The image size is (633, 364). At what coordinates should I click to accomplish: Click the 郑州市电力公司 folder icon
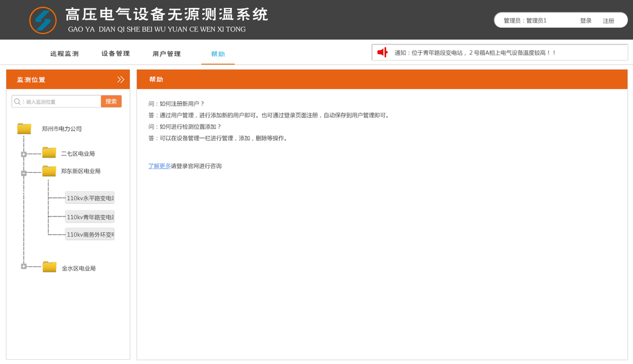point(24,129)
